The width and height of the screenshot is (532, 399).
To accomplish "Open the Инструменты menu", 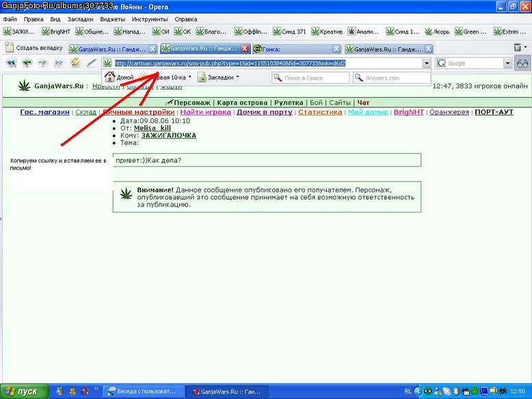I will (150, 19).
